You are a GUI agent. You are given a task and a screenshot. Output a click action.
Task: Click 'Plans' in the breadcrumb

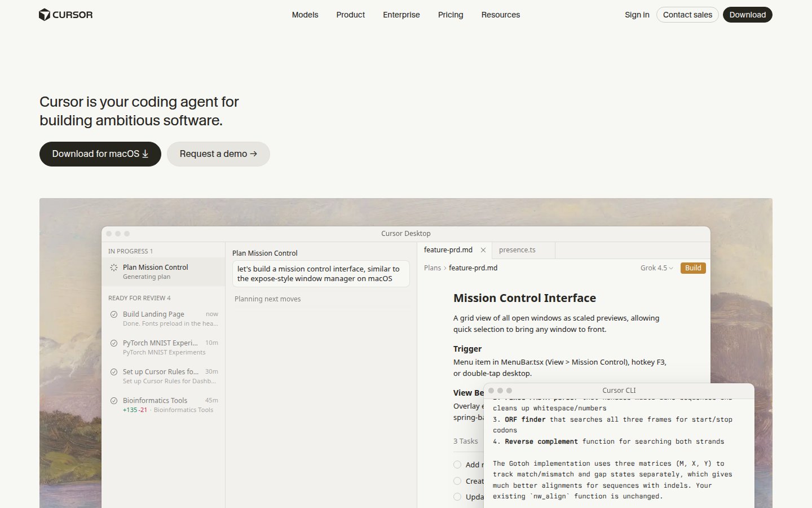(x=433, y=268)
